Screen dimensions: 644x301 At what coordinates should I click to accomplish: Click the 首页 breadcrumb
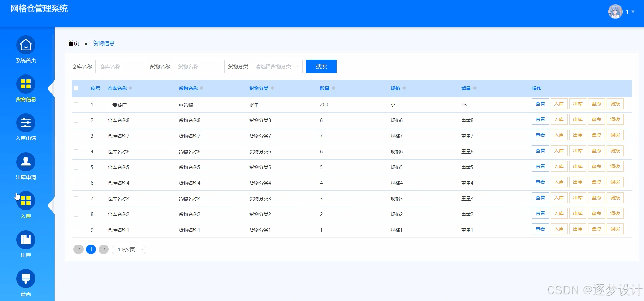pos(74,43)
